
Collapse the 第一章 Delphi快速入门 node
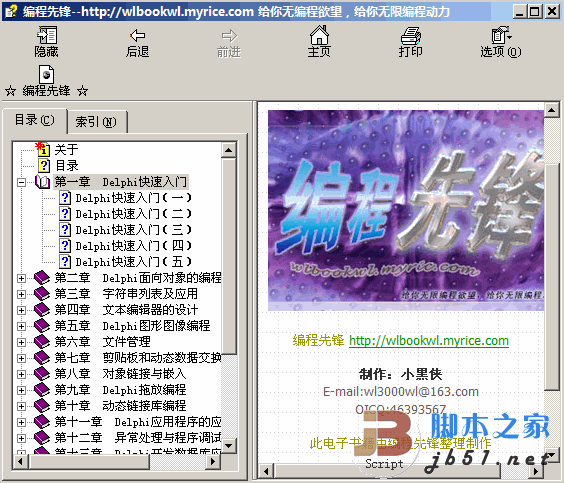pyautogui.click(x=21, y=182)
